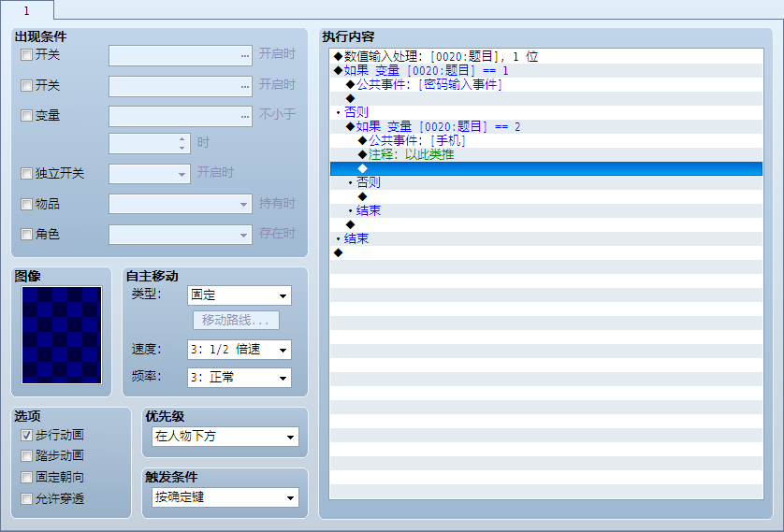This screenshot has width=784, height=532.
Task: Select the 数值输入处理：[0020:题目] command line
Action: pos(546,56)
